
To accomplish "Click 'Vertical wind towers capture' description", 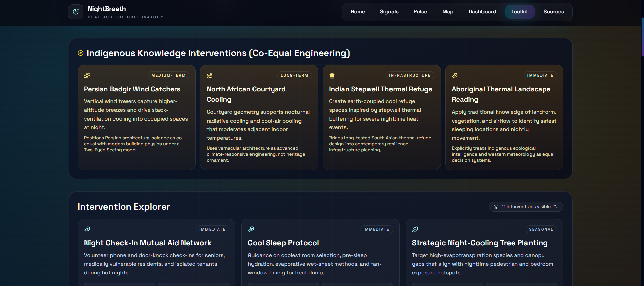I will [136, 114].
